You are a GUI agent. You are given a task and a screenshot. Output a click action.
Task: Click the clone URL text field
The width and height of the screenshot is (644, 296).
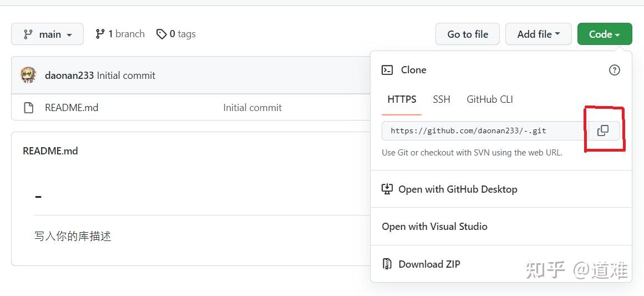(483, 131)
